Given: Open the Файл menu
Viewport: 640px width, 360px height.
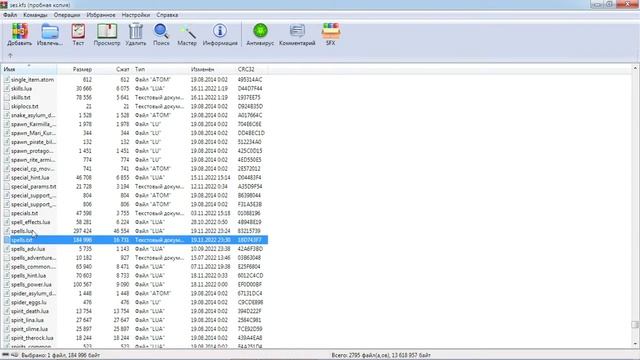Looking at the screenshot, I should pos(10,15).
